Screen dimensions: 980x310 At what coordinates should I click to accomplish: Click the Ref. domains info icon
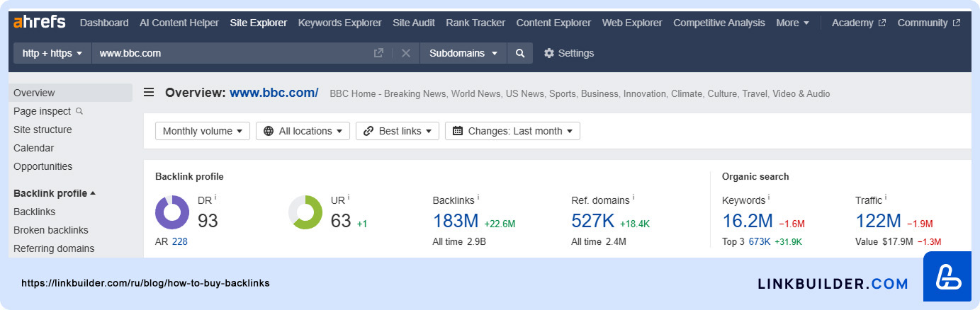[633, 198]
